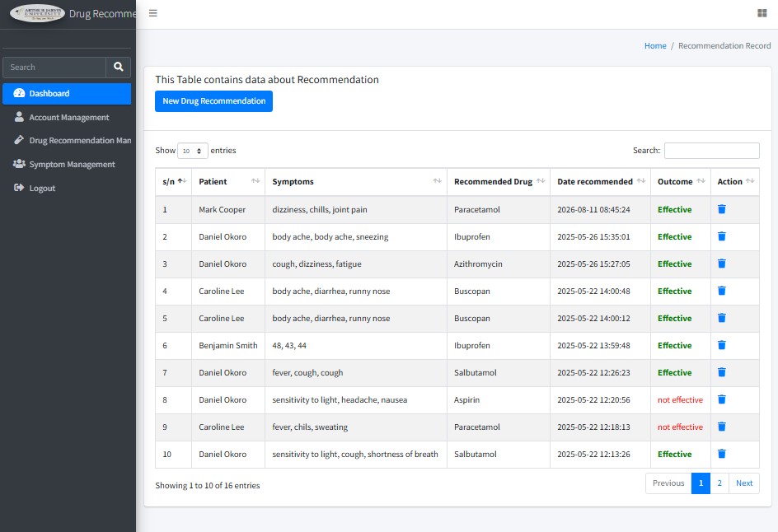This screenshot has width=778, height=532.
Task: Go to the Home breadcrumb link
Action: [655, 45]
